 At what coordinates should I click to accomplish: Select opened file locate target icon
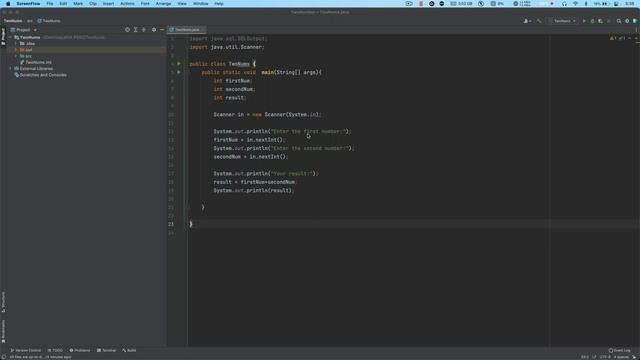127,30
